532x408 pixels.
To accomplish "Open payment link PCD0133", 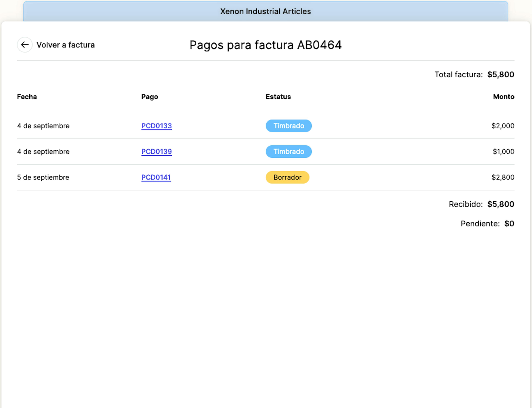I will click(x=156, y=126).
